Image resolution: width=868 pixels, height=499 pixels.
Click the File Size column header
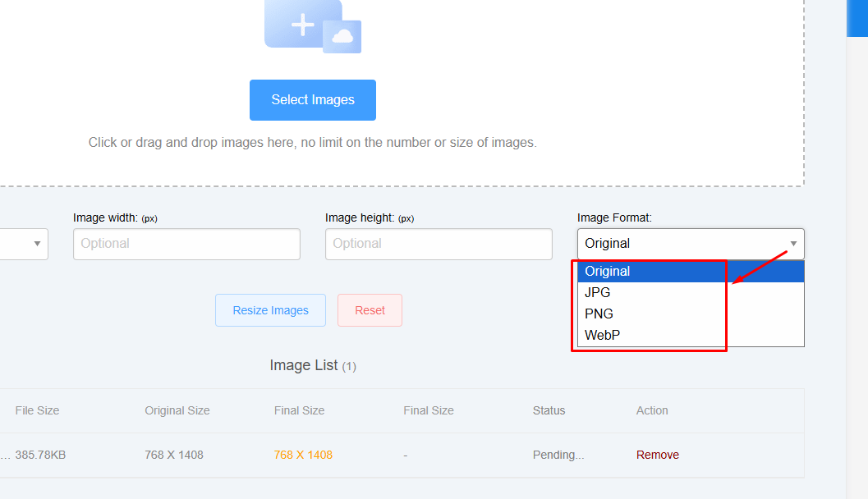pos(37,410)
